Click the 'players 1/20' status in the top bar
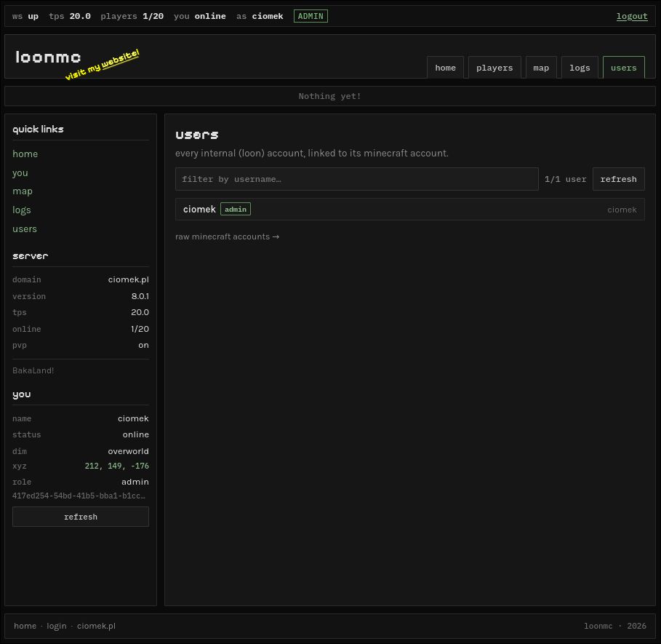 click(x=132, y=16)
